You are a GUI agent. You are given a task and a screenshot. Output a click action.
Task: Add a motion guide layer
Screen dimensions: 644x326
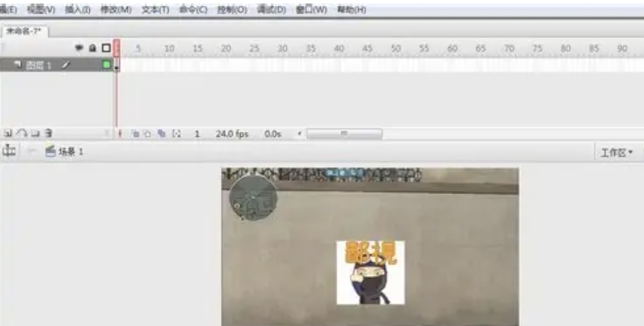coord(22,133)
